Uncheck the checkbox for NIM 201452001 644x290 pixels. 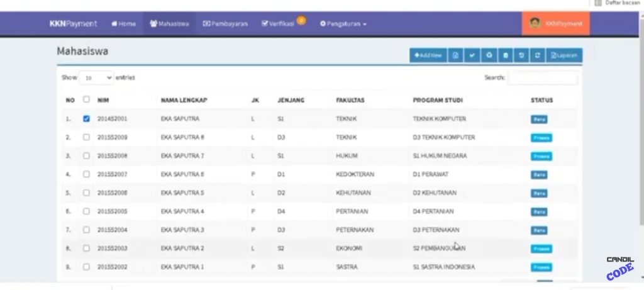87,118
